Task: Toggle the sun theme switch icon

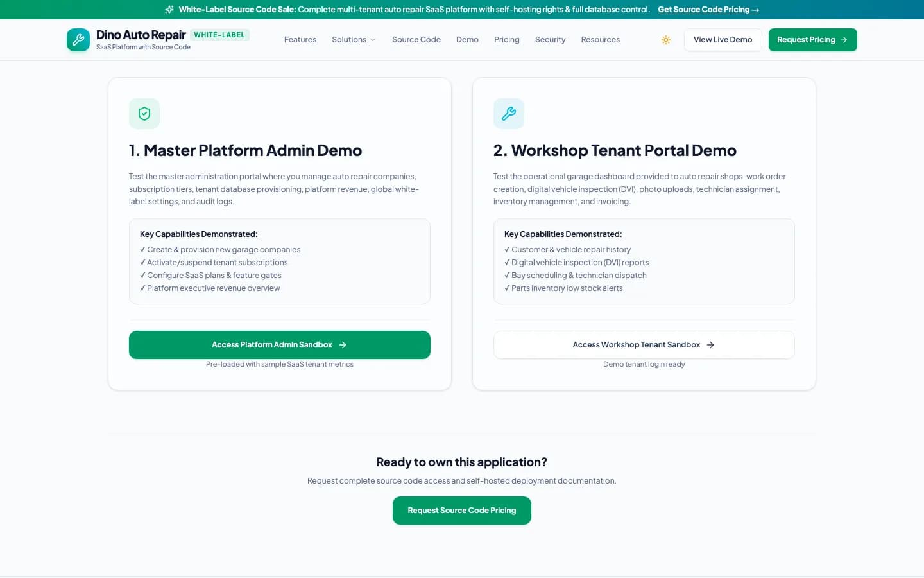Action: [666, 40]
